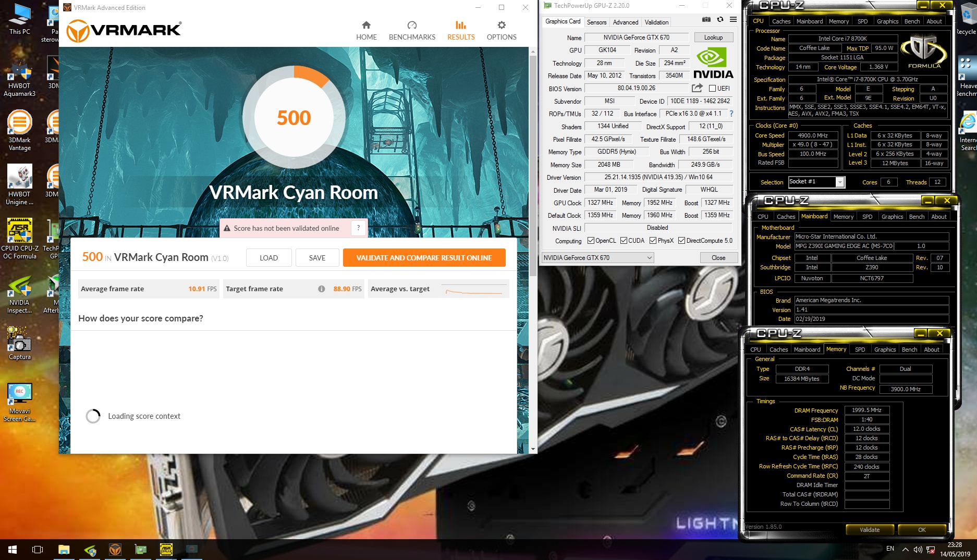Click the SAVE button in VRMark
Viewport: 977px width, 560px height.
tap(317, 258)
